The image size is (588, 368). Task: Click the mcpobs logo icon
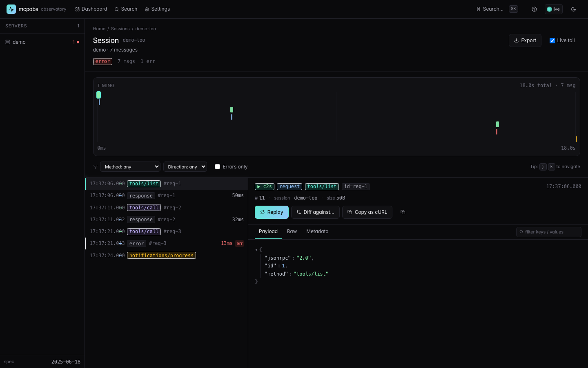pyautogui.click(x=11, y=9)
